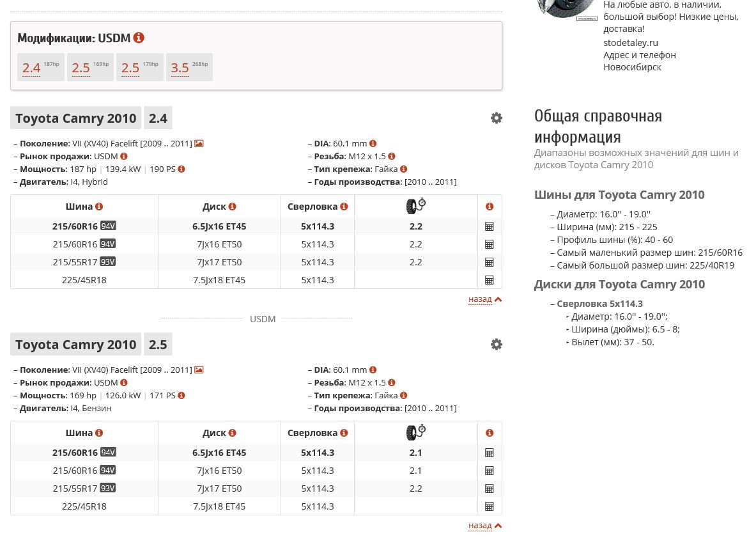Click info icon beside Тип крепежа in 2.5
This screenshot has width=756, height=539.
(403, 395)
